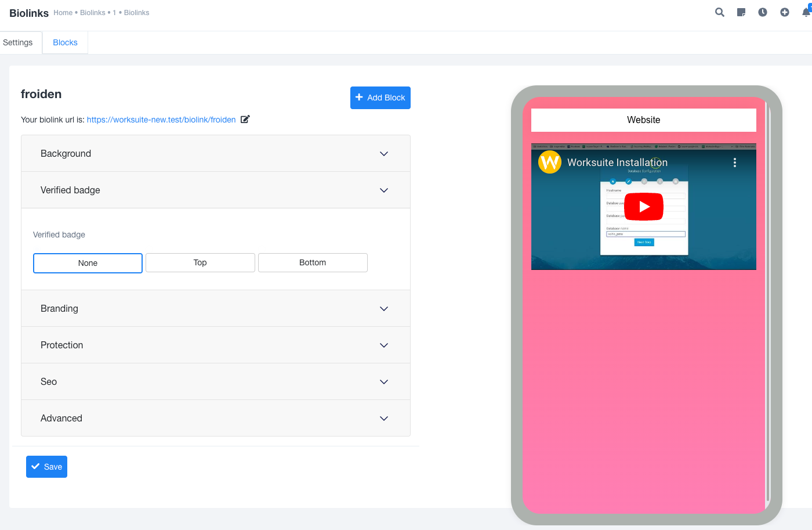Open the worksuite-new.test biolink URL
The image size is (812, 530).
pos(161,120)
